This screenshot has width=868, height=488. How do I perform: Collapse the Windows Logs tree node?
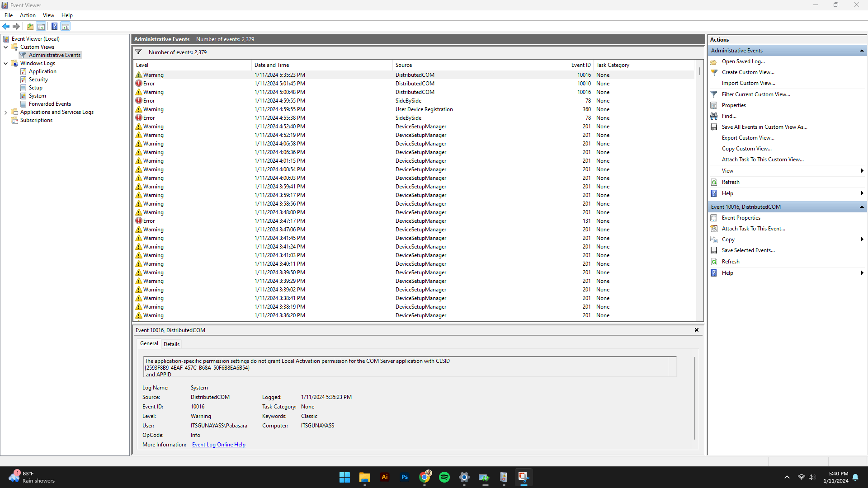click(5, 63)
